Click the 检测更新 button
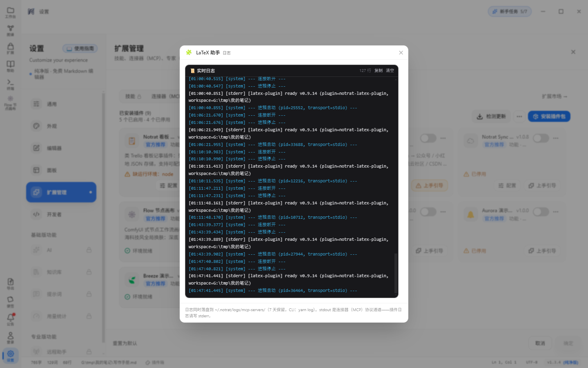Screen dimensions: 588x368 pyautogui.click(x=491, y=117)
